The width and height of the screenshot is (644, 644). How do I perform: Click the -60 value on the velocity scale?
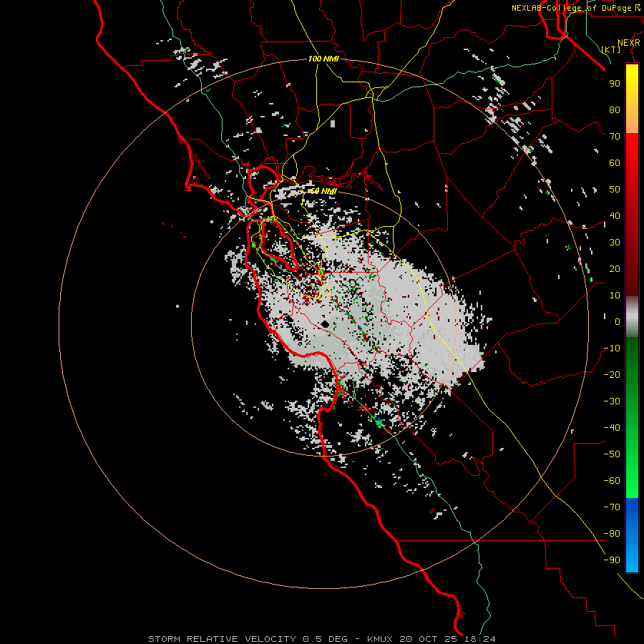point(612,481)
